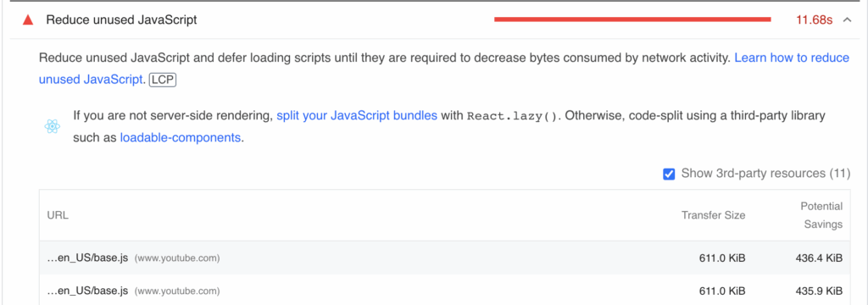Screen dimensions: 868x305
Task: Click the Potential Savings column header
Action: tap(821, 215)
